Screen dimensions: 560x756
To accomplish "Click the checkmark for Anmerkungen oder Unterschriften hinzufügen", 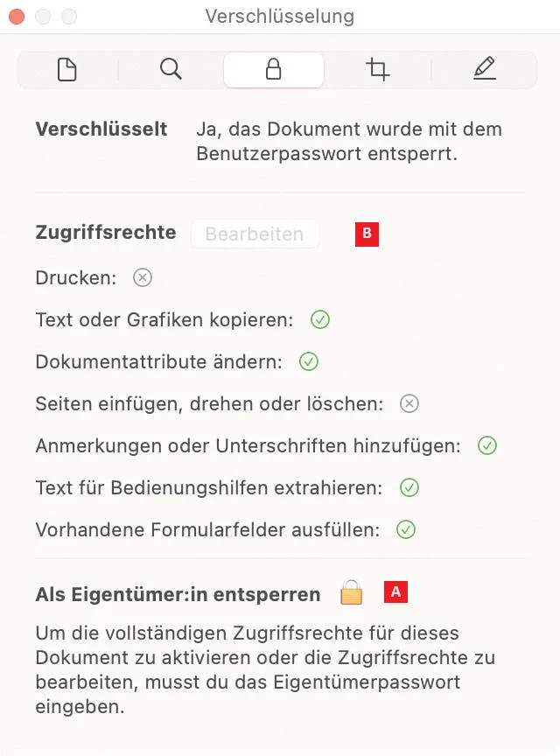I will tap(487, 445).
